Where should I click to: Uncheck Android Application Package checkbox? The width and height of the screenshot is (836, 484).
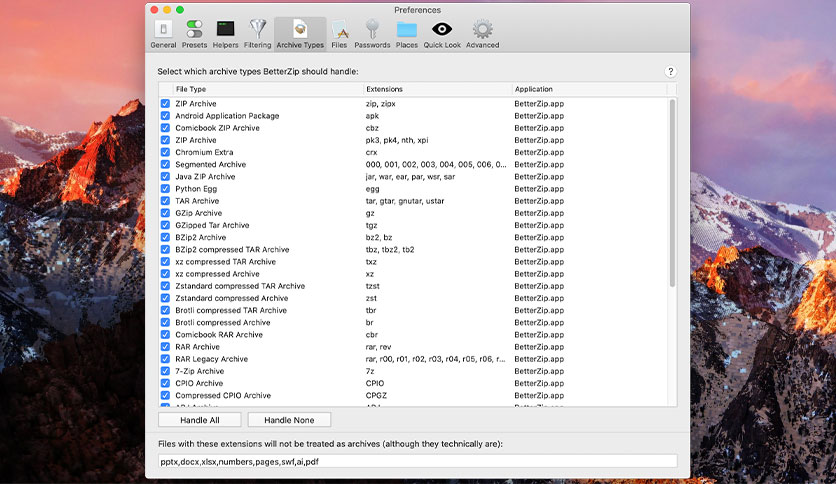[165, 116]
